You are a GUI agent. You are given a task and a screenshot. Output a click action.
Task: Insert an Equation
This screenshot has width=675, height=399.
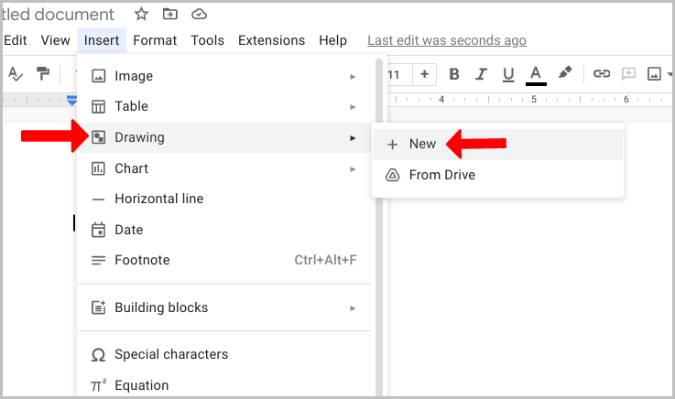(224, 385)
